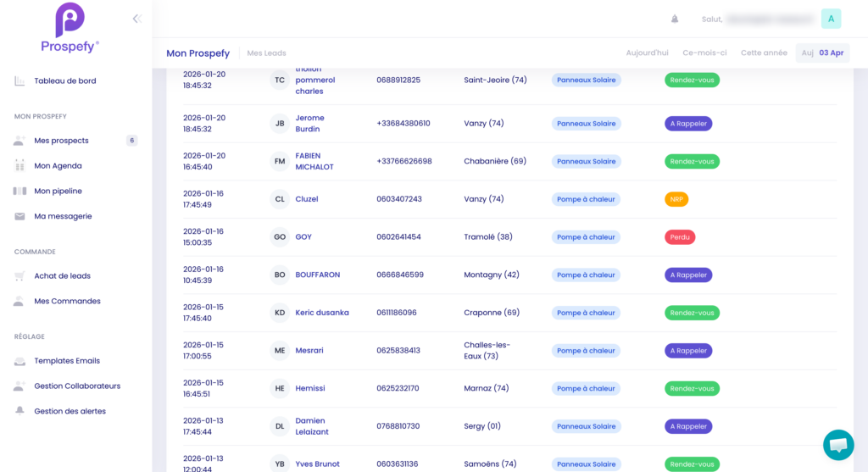Click the Ma messagerie envelope icon

click(x=19, y=217)
